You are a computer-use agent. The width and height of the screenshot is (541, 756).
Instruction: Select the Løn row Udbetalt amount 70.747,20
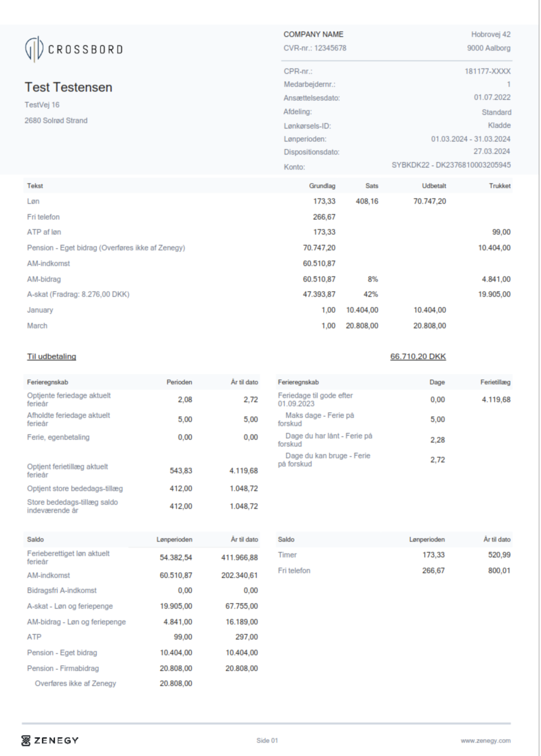tap(429, 201)
